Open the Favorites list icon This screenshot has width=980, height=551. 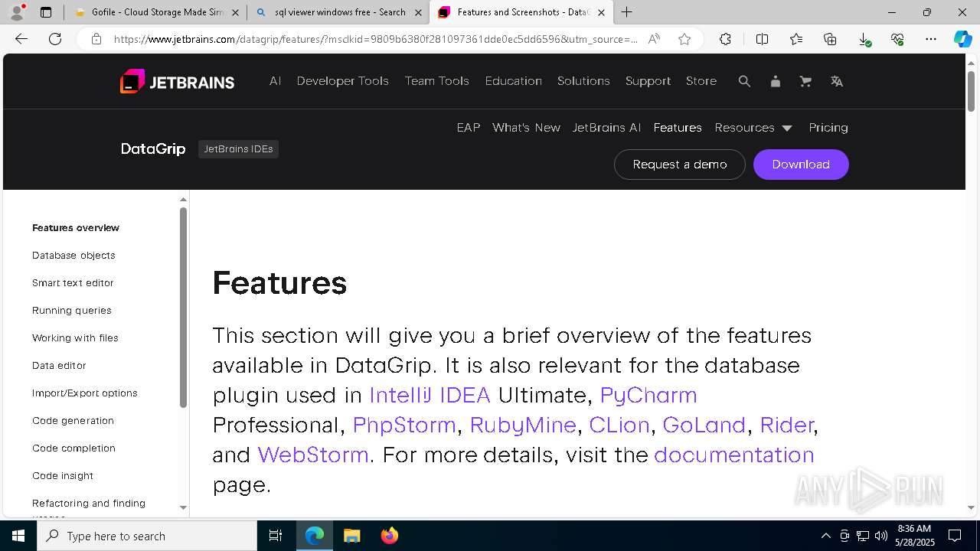point(796,39)
